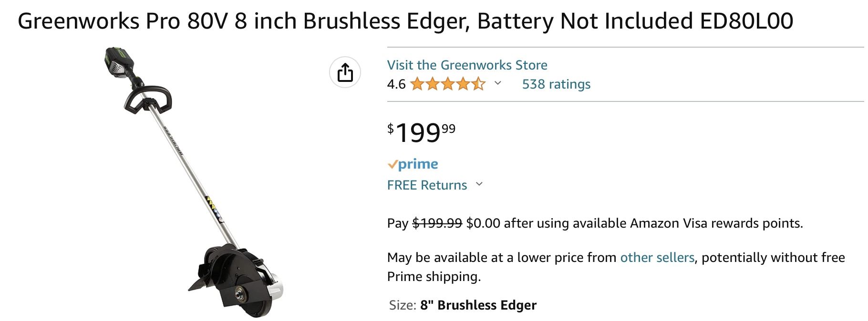Click the 4.6 rating score

(395, 84)
